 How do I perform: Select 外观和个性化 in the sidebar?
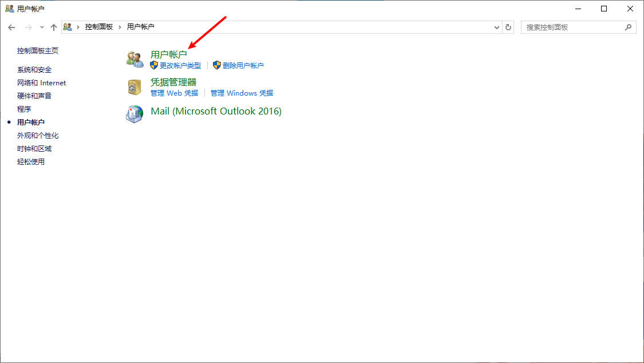[38, 136]
